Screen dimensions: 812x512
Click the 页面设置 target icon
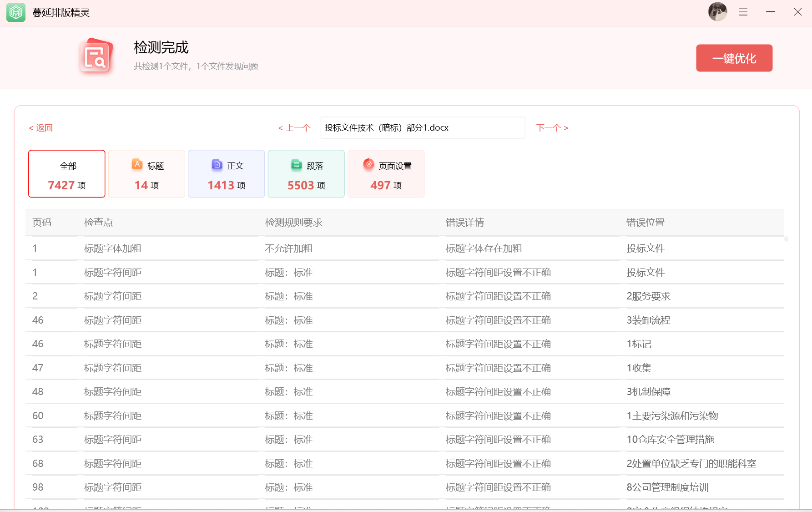click(x=368, y=164)
